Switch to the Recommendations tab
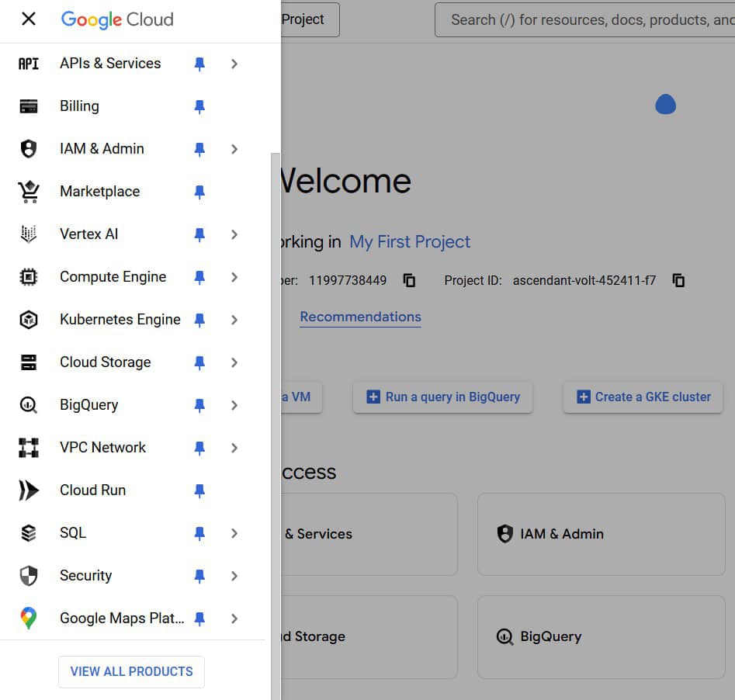735x700 pixels. 360,317
